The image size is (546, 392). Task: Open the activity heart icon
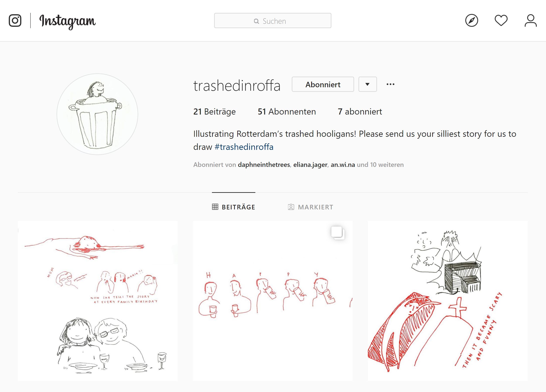click(501, 21)
